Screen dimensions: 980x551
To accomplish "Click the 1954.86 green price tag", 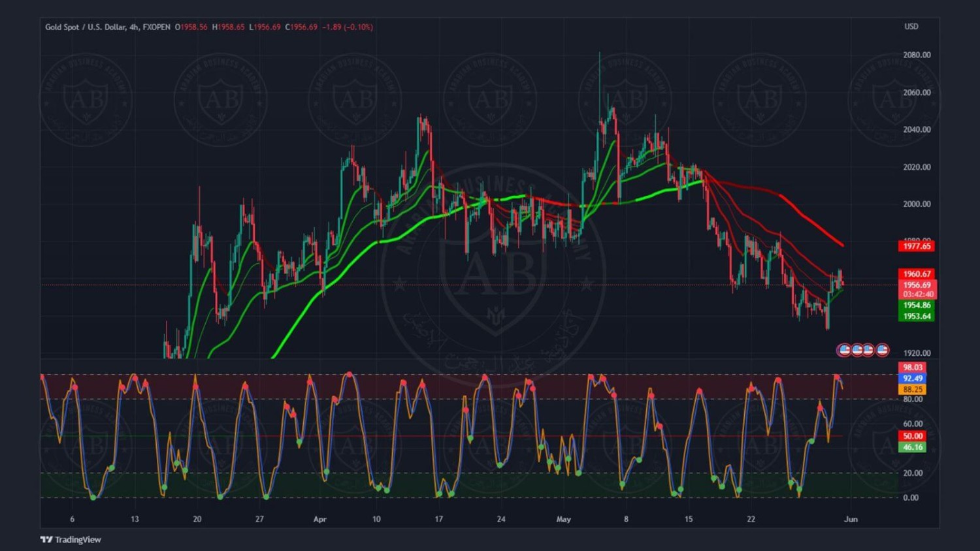I will tap(917, 305).
